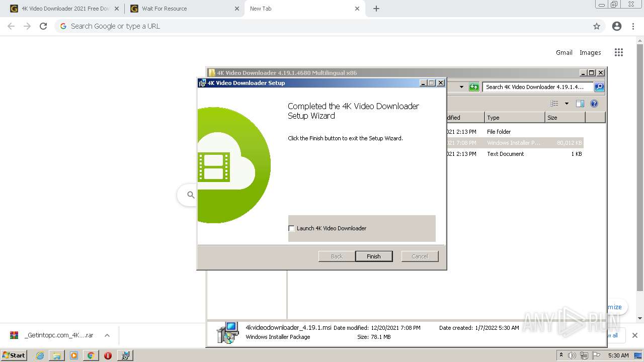Screen dimensions: 644x362
Task: Click the taskbar clock 5:30 AM
Action: tap(618, 355)
